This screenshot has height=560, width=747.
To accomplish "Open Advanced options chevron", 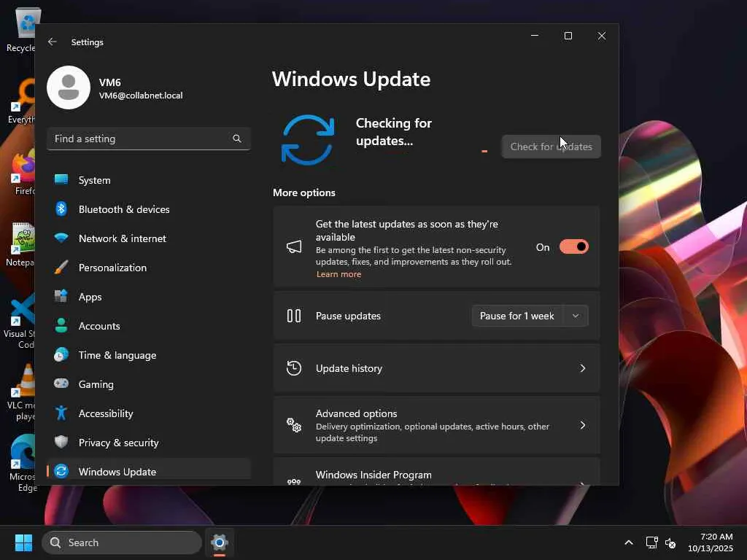I will 583,425.
